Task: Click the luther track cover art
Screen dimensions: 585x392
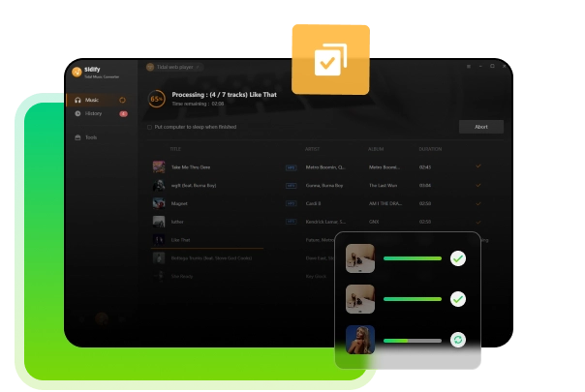Action: [x=159, y=221]
